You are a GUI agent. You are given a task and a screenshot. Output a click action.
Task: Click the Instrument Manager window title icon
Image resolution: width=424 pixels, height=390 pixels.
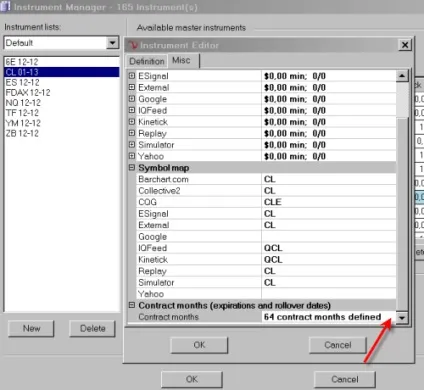(5, 7)
